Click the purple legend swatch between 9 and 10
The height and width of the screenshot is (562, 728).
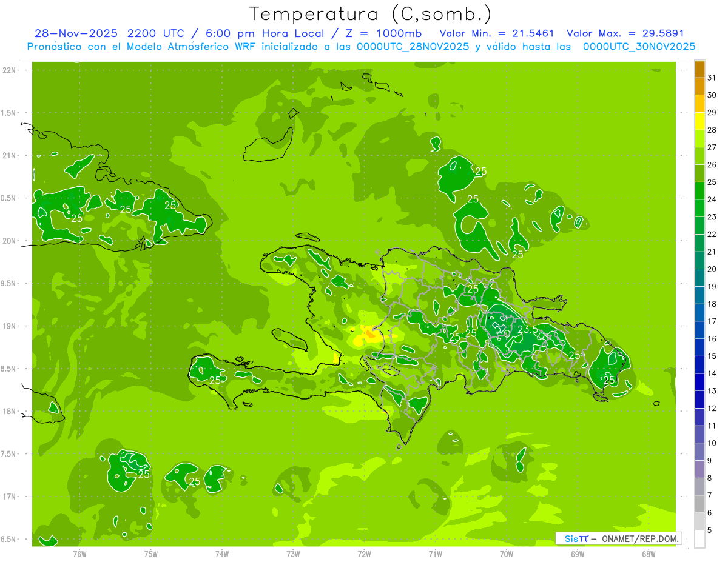click(x=699, y=452)
